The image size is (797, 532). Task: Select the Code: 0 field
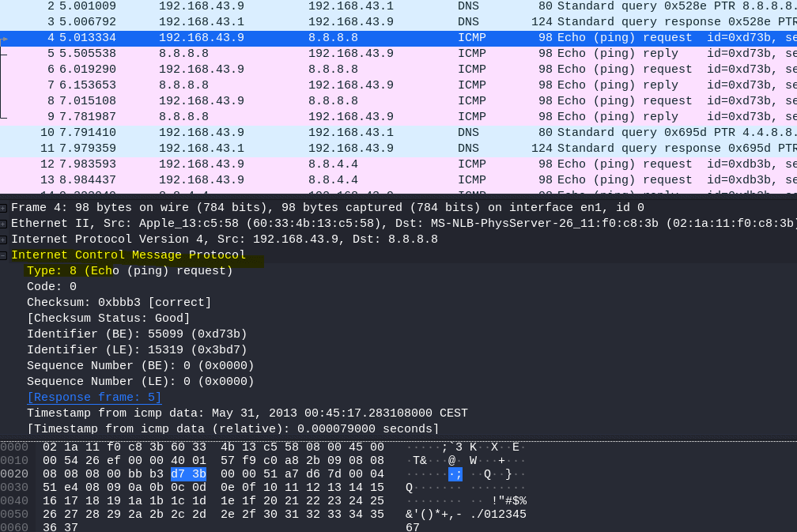[51, 287]
